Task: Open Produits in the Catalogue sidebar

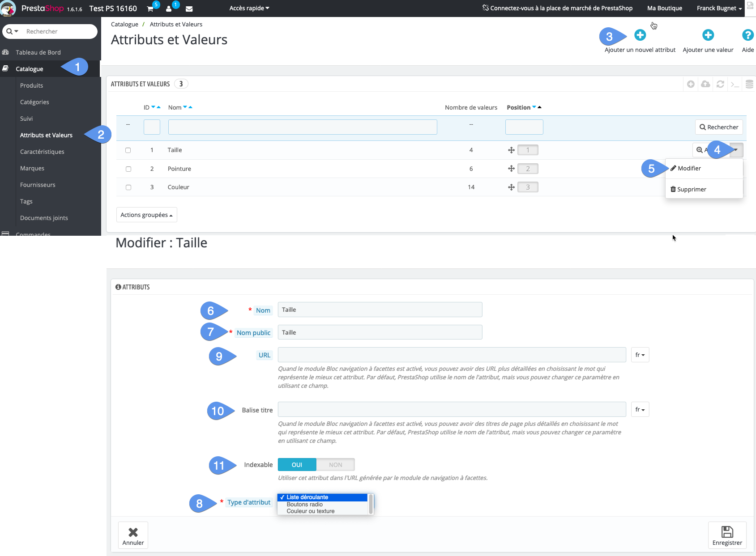Action: tap(31, 85)
